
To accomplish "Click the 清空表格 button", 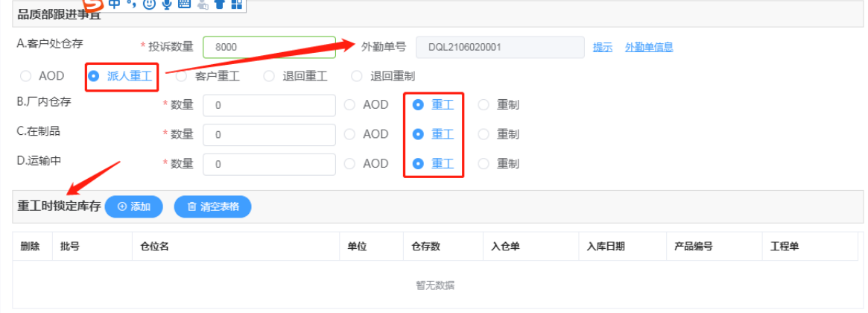I will tap(212, 206).
